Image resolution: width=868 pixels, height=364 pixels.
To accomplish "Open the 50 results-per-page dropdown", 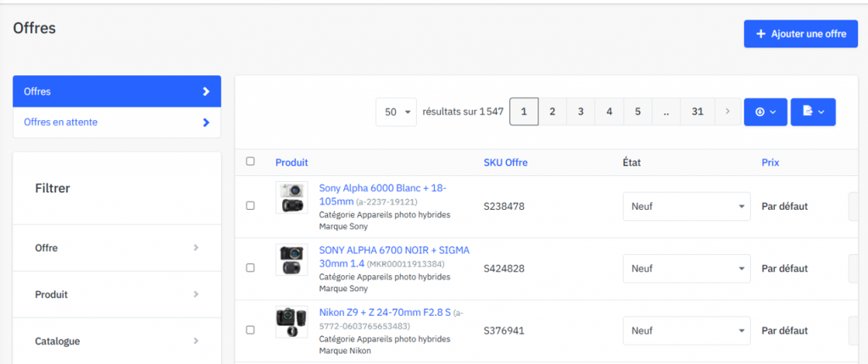I will (x=396, y=112).
